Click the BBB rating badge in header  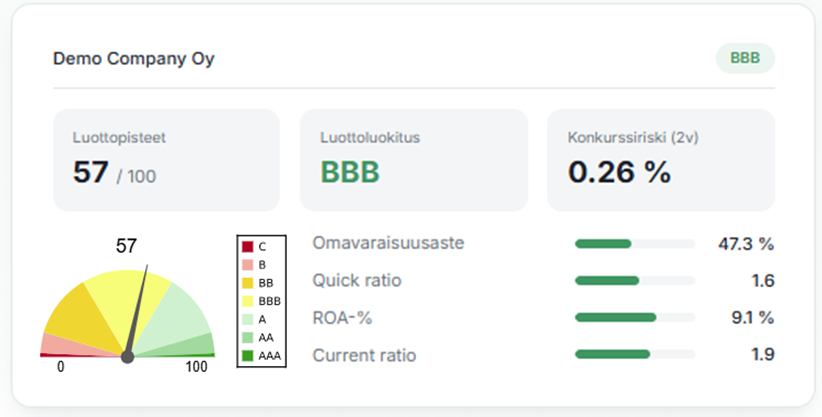(745, 58)
